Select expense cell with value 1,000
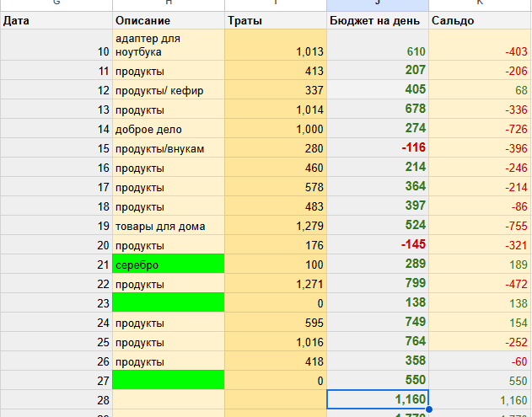Viewport: 532px width, 417px height. pos(276,129)
